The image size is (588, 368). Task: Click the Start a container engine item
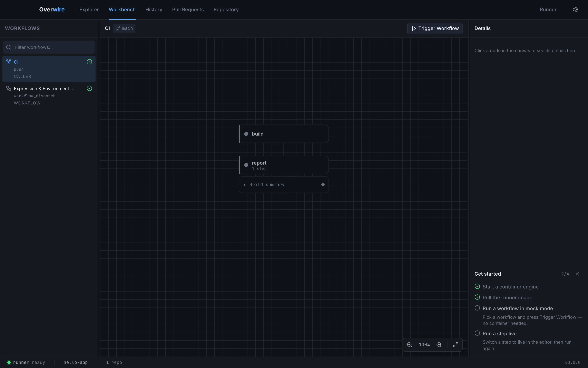coord(510,287)
